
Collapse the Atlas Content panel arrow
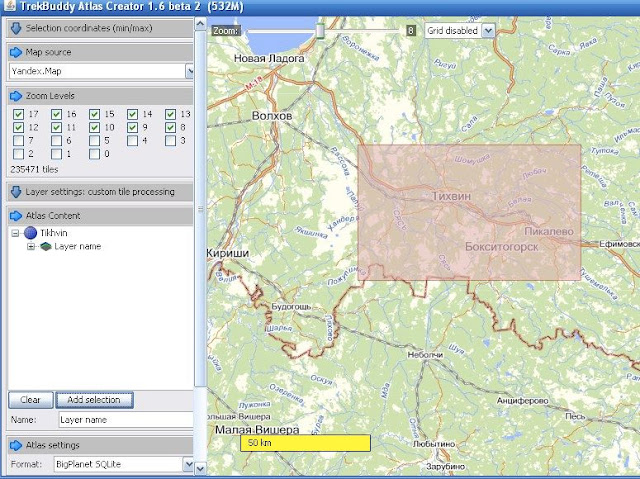pyautogui.click(x=16, y=215)
